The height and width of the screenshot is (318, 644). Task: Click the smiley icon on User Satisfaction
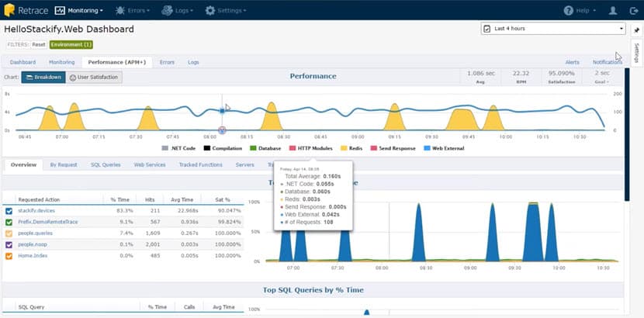(73, 77)
